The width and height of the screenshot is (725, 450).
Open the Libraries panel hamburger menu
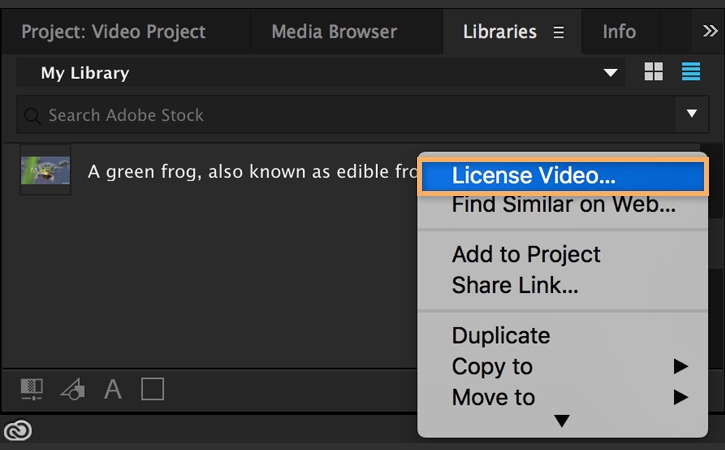(x=559, y=32)
